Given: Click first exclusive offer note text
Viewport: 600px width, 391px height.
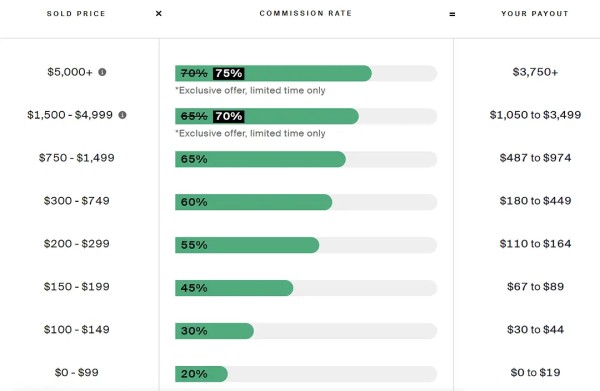Looking at the screenshot, I should 250,91.
